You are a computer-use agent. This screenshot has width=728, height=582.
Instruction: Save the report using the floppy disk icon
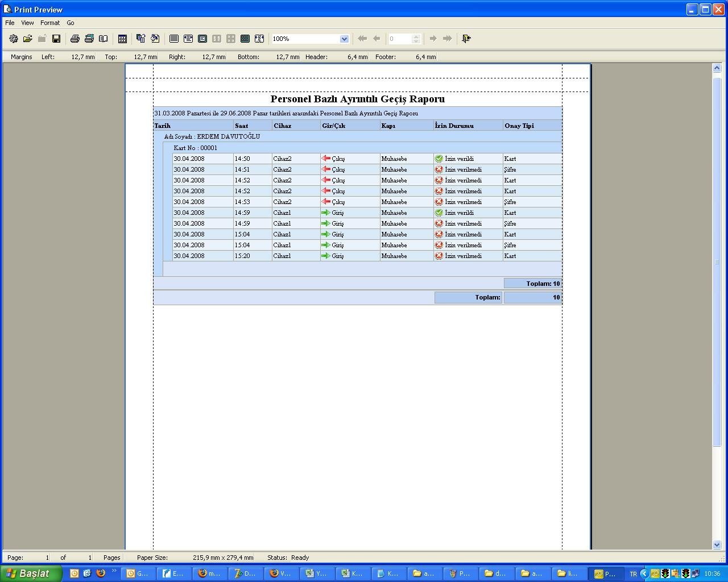(56, 39)
